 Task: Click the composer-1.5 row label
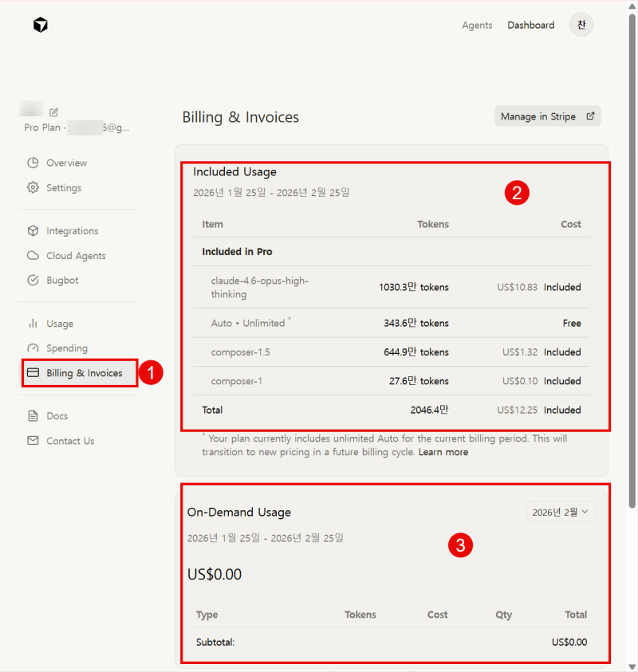point(241,352)
